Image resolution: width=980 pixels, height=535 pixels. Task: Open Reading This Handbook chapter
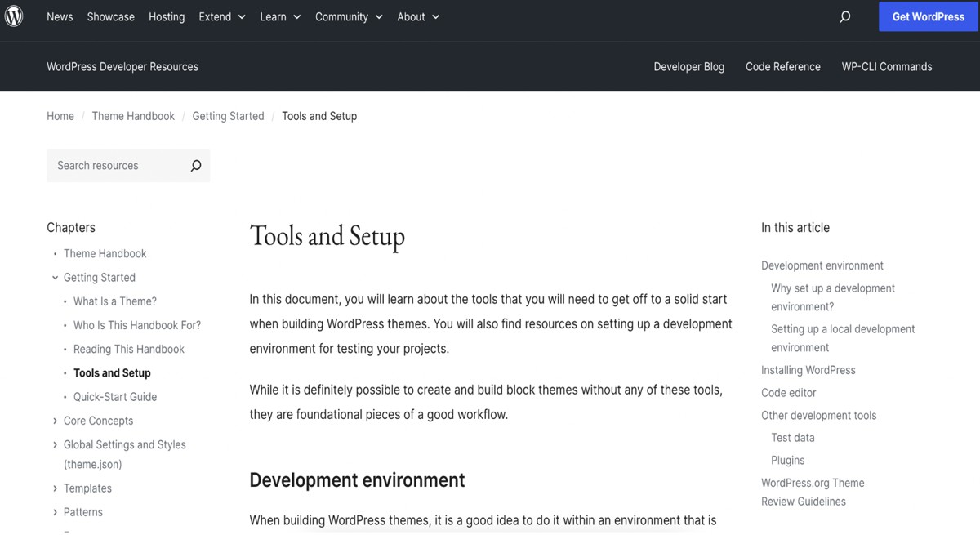[x=129, y=349]
